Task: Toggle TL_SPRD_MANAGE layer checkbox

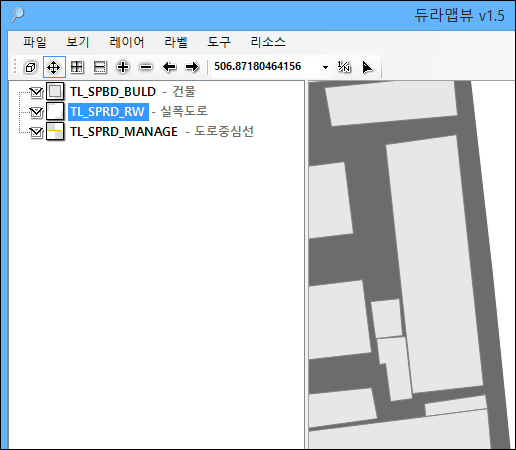Action: point(36,132)
